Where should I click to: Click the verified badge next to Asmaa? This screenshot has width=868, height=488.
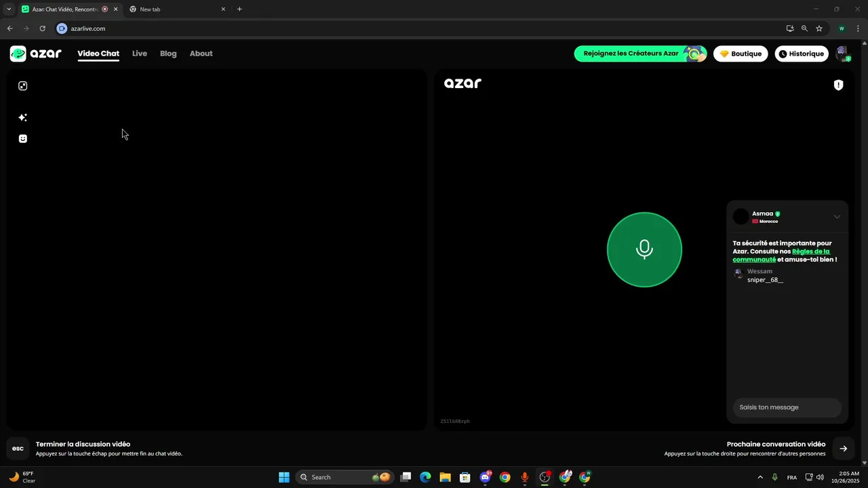tap(778, 213)
